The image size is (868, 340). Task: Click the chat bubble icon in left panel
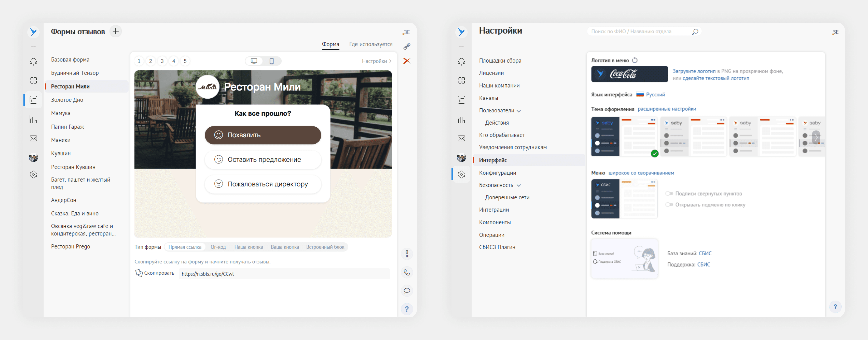pyautogui.click(x=407, y=291)
